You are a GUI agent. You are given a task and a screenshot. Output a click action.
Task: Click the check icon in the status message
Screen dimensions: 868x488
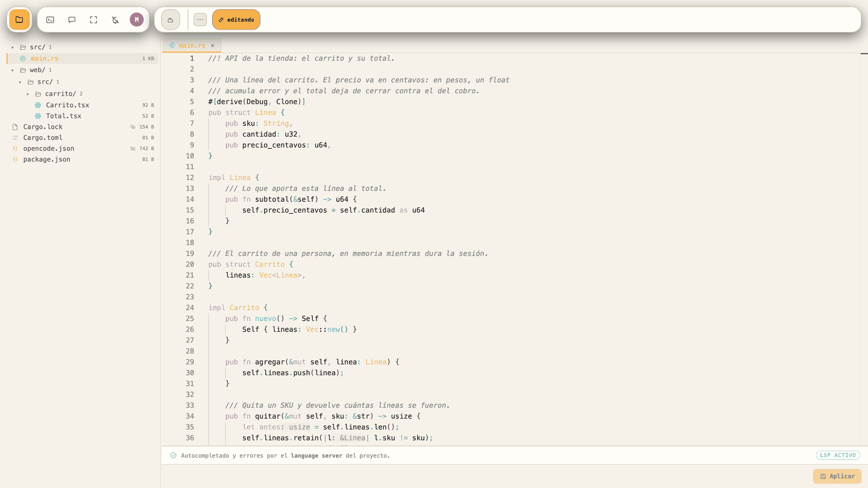(x=174, y=455)
